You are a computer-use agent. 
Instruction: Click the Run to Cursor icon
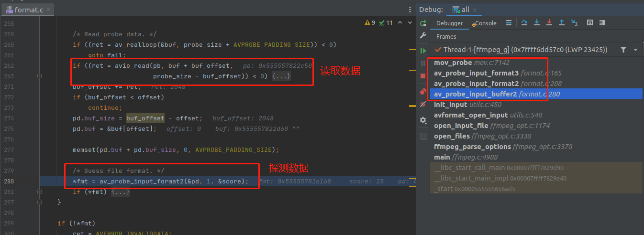(x=574, y=23)
